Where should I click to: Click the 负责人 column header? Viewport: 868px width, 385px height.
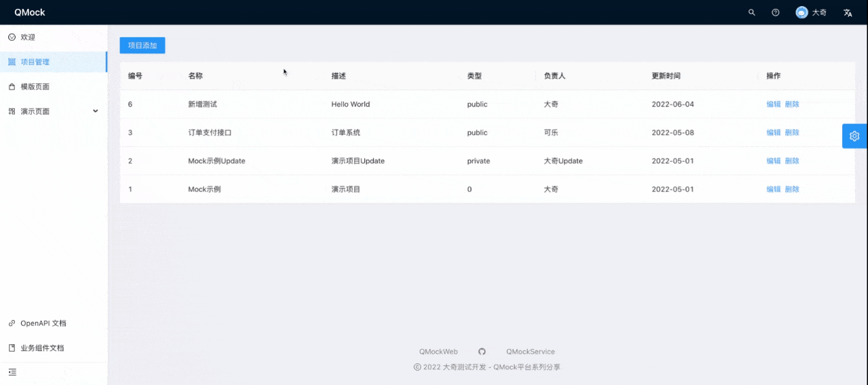[x=555, y=76]
